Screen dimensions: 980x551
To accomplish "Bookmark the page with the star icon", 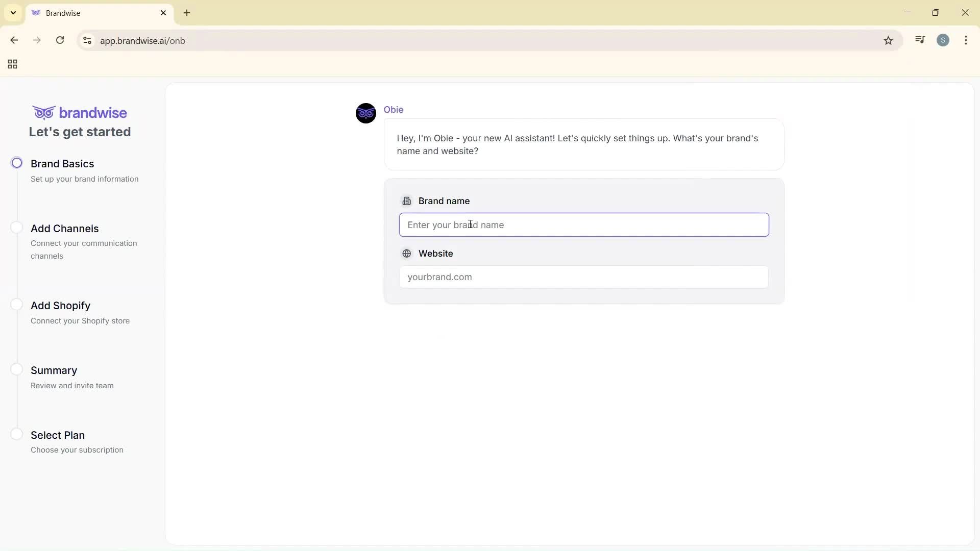I will tap(889, 40).
